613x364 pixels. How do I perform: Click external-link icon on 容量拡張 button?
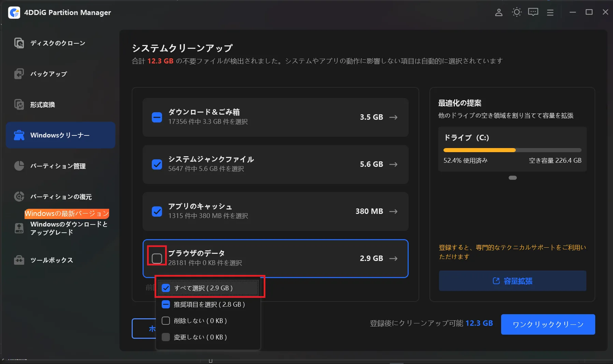pos(496,281)
